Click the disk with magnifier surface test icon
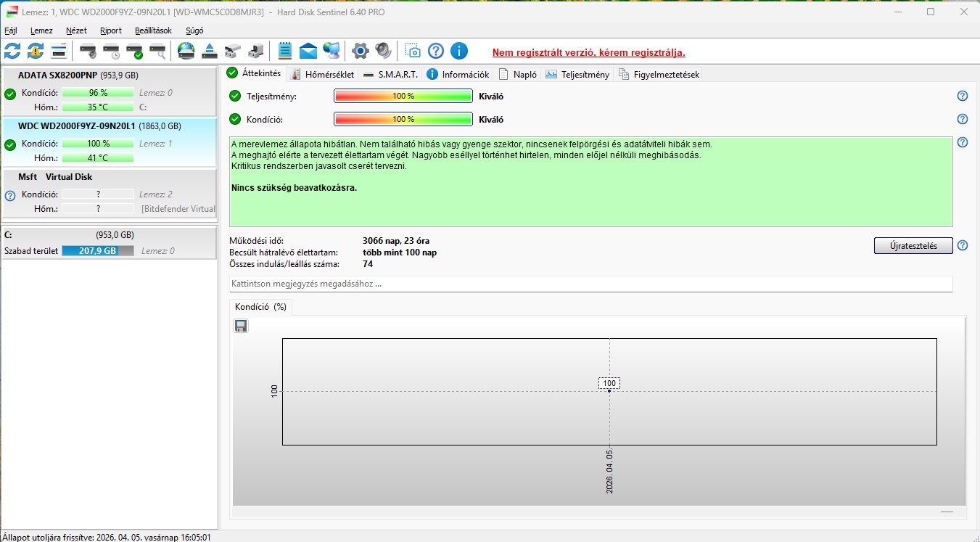The width and height of the screenshot is (980, 542). pyautogui.click(x=157, y=51)
